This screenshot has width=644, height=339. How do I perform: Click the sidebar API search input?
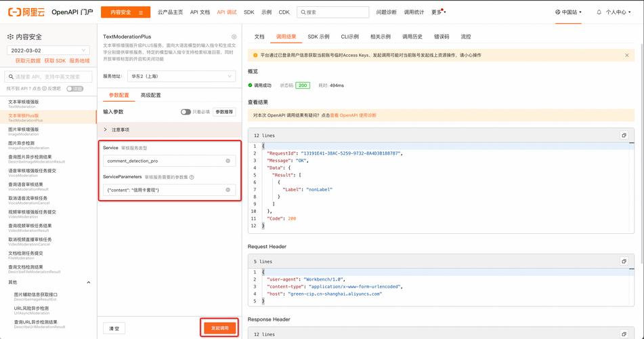click(49, 77)
